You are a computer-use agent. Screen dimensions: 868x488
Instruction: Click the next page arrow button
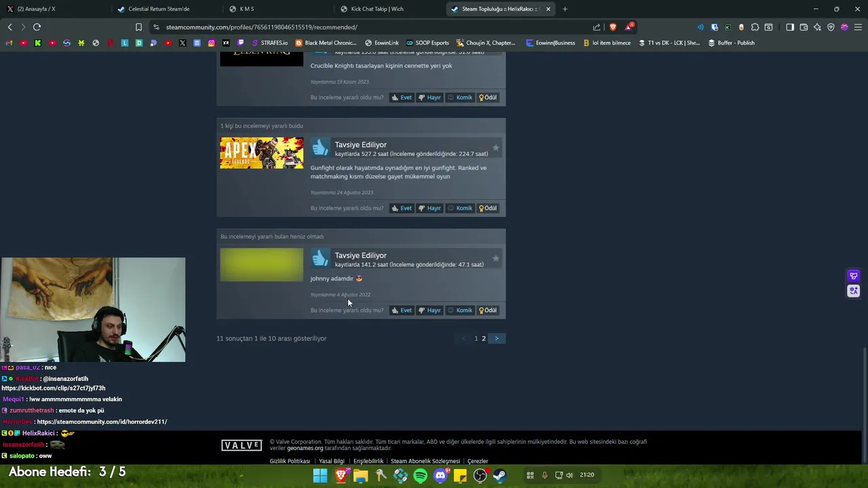[x=496, y=338]
